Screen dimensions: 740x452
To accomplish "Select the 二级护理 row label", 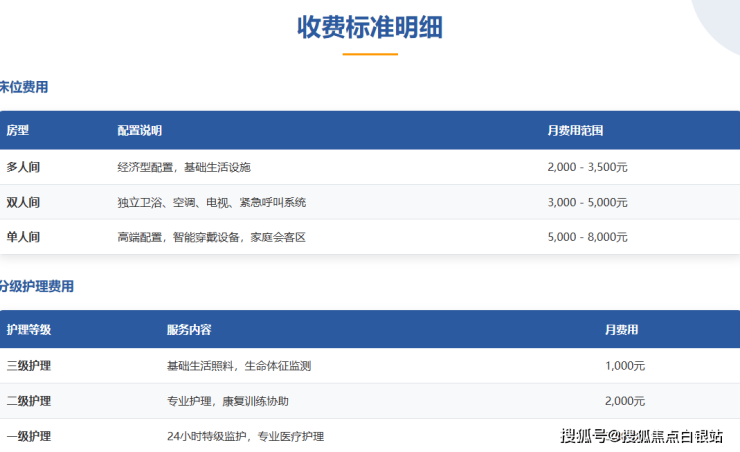I will tap(28, 401).
